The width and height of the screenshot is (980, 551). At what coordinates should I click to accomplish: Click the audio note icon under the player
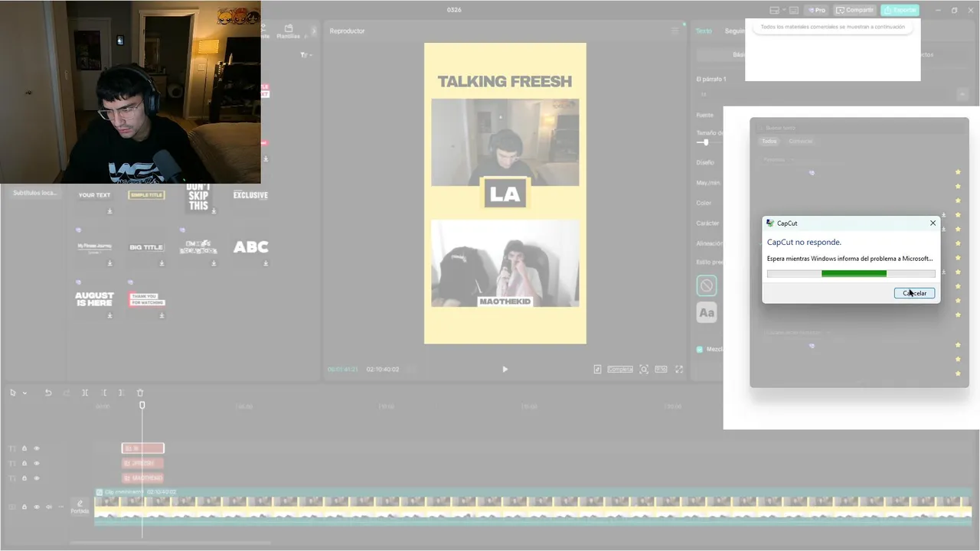tap(597, 369)
